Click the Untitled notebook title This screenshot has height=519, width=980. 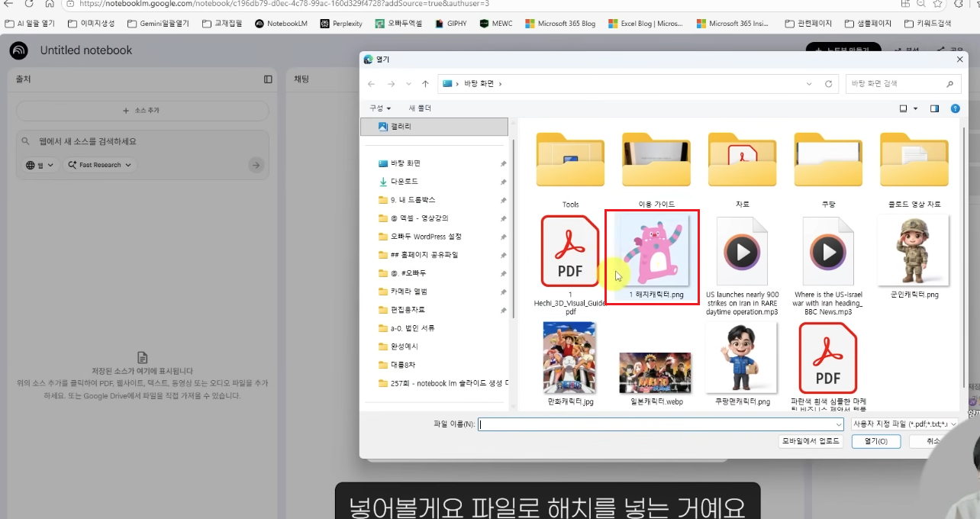[86, 50]
